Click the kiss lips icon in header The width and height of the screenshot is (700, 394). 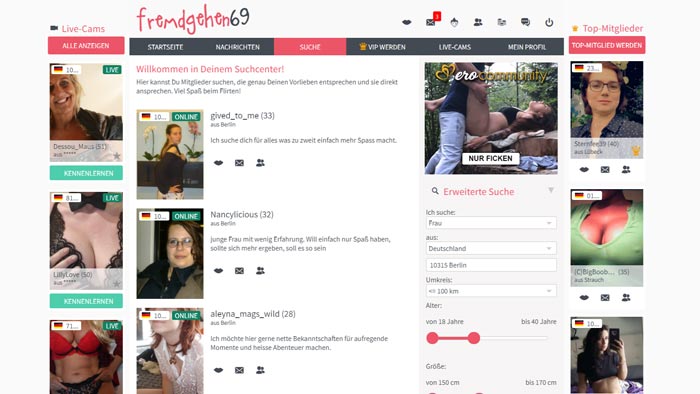pos(406,22)
